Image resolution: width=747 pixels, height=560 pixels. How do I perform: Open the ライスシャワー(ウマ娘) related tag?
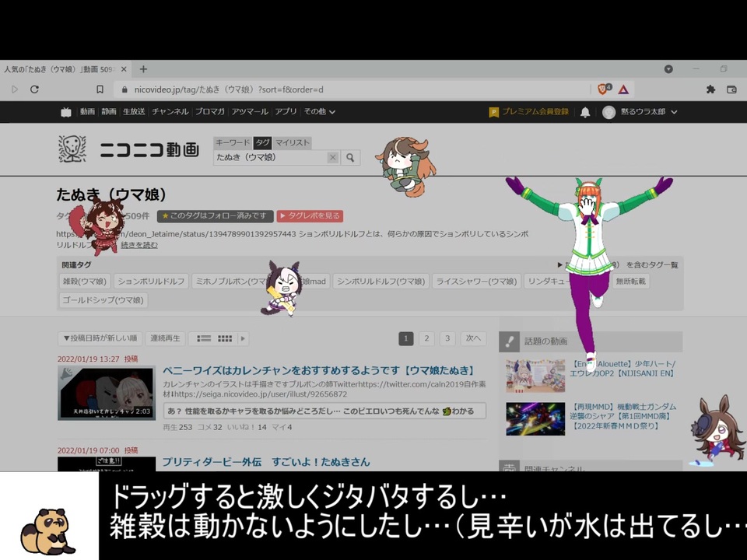tap(477, 282)
